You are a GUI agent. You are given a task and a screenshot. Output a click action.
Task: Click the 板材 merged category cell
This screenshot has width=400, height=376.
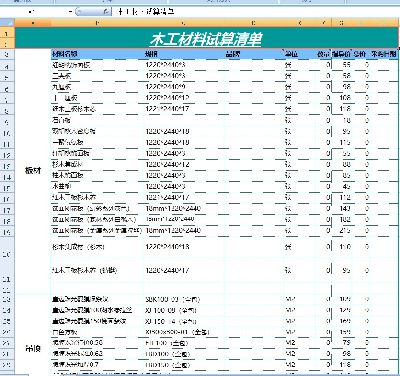point(33,171)
